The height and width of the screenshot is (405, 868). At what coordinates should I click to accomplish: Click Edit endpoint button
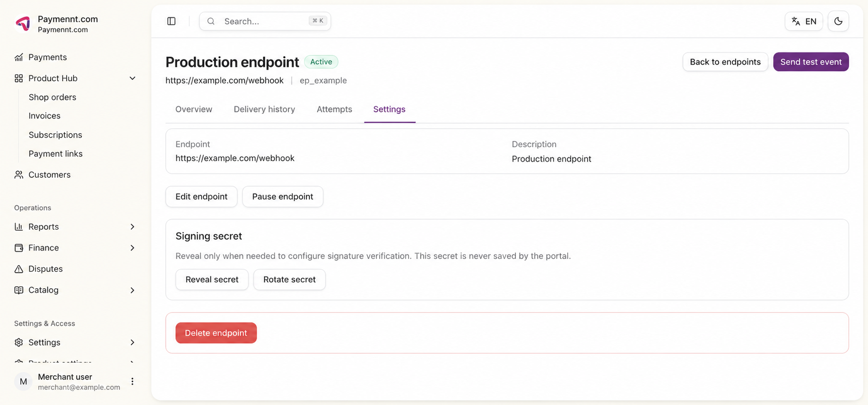click(x=201, y=197)
